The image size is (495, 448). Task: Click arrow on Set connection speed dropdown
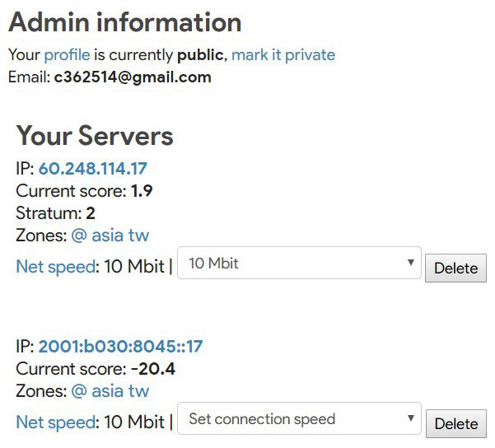pyautogui.click(x=410, y=418)
